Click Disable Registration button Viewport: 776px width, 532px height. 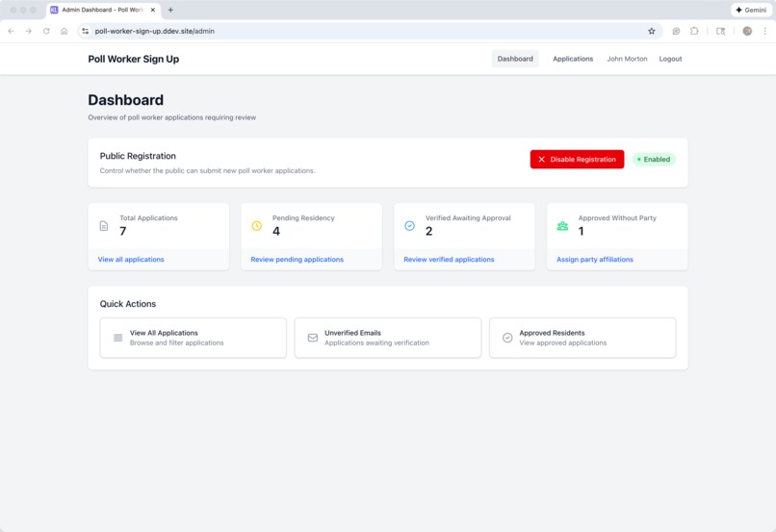click(x=577, y=159)
